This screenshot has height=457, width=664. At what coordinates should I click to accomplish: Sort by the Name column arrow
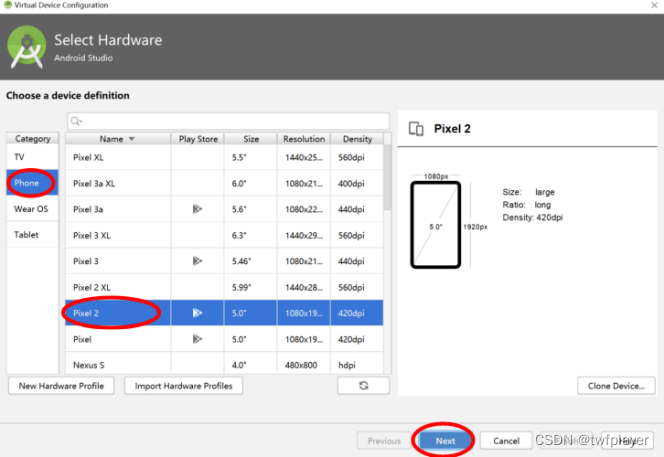point(132,139)
